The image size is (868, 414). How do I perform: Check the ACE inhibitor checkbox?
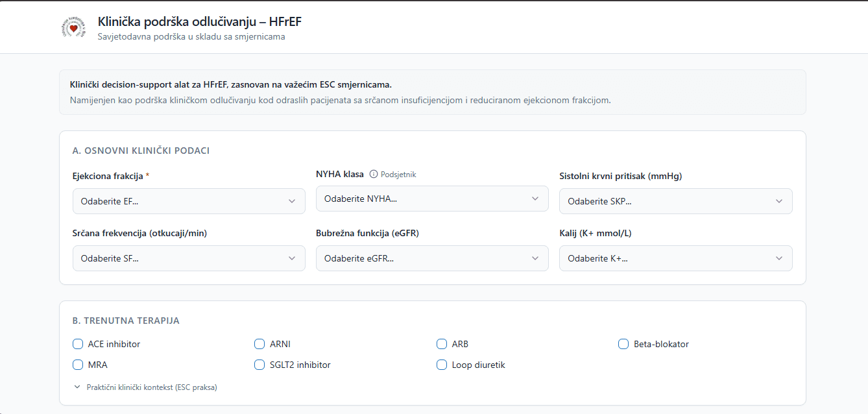pyautogui.click(x=78, y=344)
